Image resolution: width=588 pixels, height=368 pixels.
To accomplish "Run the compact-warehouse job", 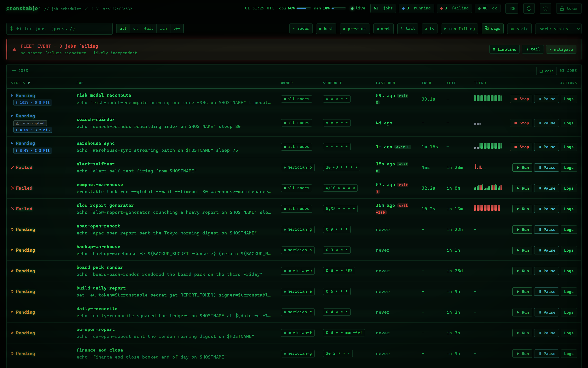I will click(522, 188).
